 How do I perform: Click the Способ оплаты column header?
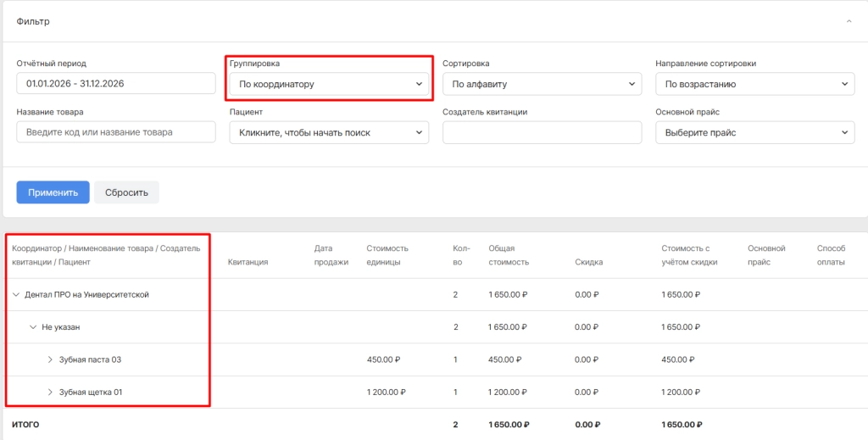pyautogui.click(x=831, y=256)
